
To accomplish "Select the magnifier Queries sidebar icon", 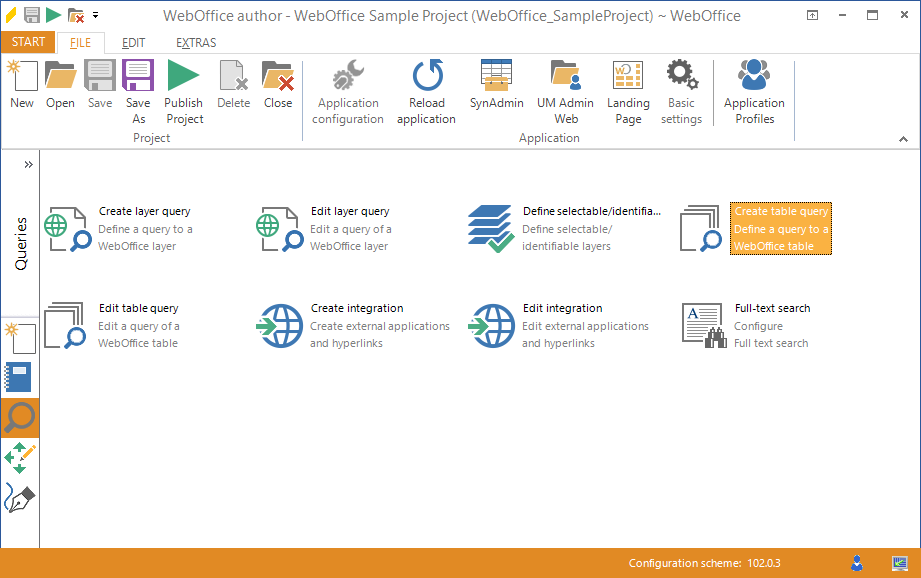I will pyautogui.click(x=19, y=418).
